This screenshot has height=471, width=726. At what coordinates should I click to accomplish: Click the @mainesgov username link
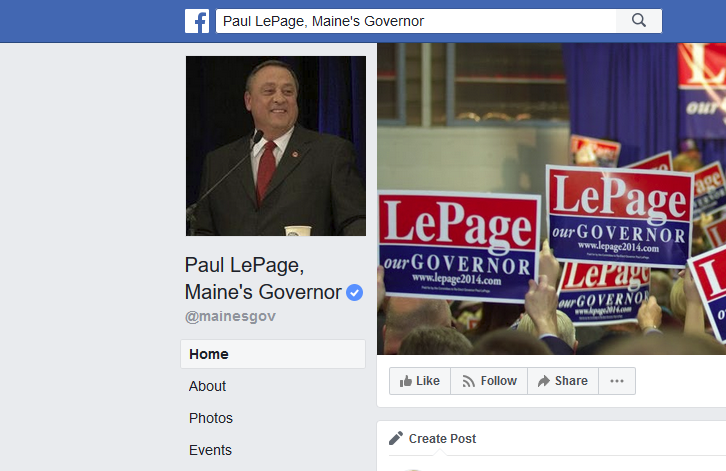coord(230,316)
